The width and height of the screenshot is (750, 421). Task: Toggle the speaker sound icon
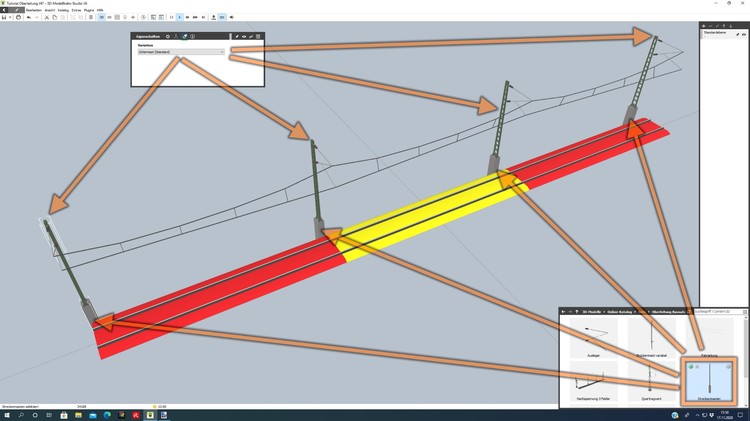pos(232,17)
